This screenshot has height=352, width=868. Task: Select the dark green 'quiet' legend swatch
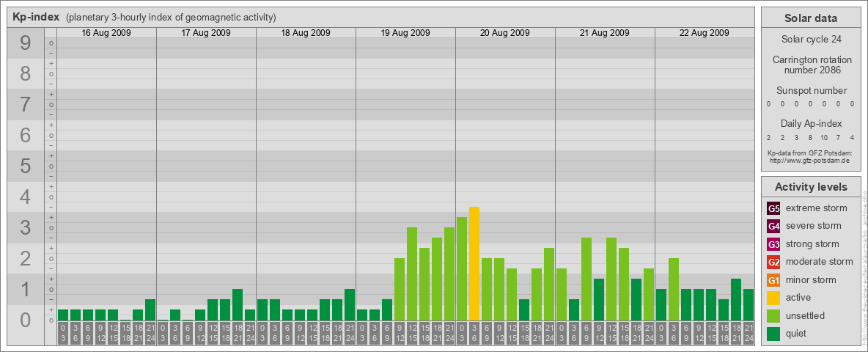[x=773, y=333]
